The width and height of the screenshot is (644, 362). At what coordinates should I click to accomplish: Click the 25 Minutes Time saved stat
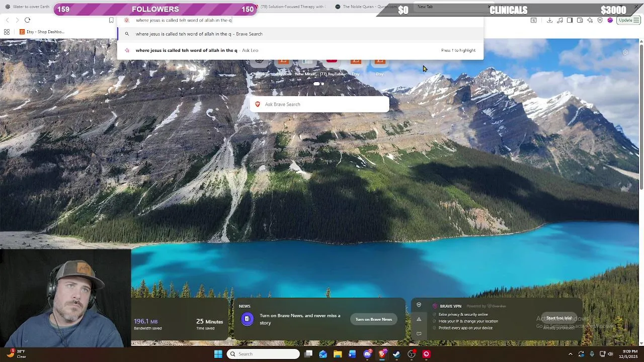209,324
